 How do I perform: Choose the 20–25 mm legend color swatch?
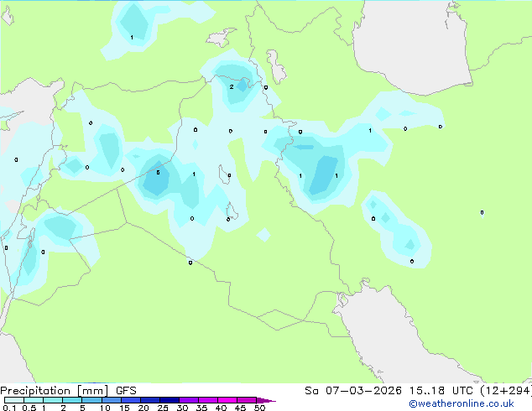[150, 400]
